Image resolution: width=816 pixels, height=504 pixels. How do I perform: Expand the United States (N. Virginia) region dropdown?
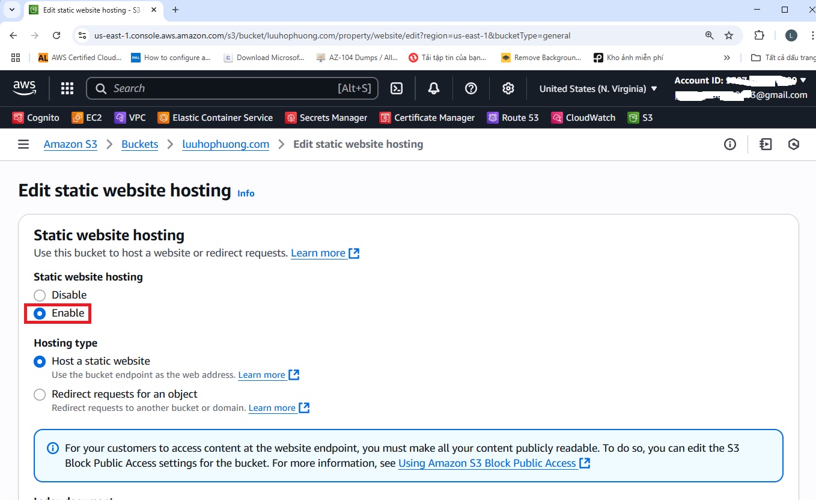tap(598, 88)
